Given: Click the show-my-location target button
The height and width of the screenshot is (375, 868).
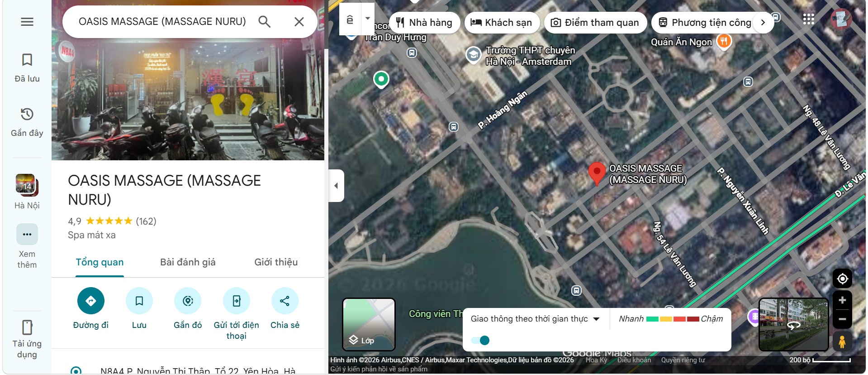Looking at the screenshot, I should [x=842, y=279].
